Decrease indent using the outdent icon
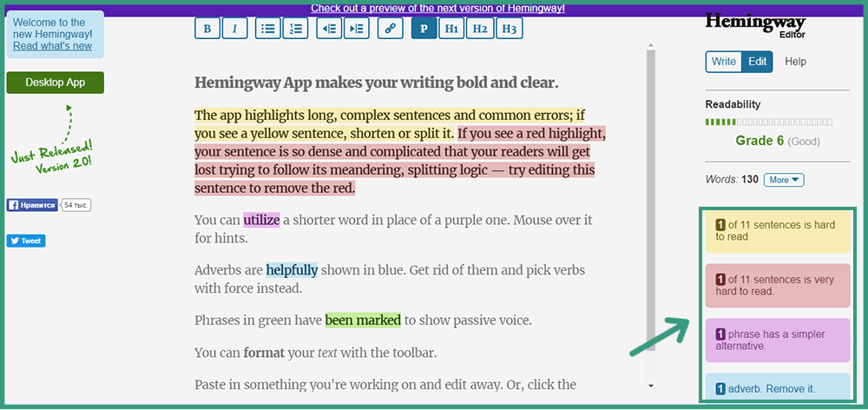Image resolution: width=868 pixels, height=410 pixels. pyautogui.click(x=329, y=29)
